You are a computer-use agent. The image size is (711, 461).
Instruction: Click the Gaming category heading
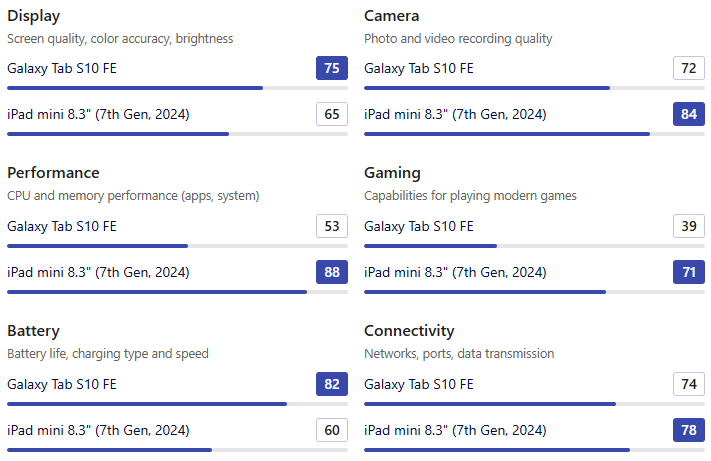click(x=392, y=173)
